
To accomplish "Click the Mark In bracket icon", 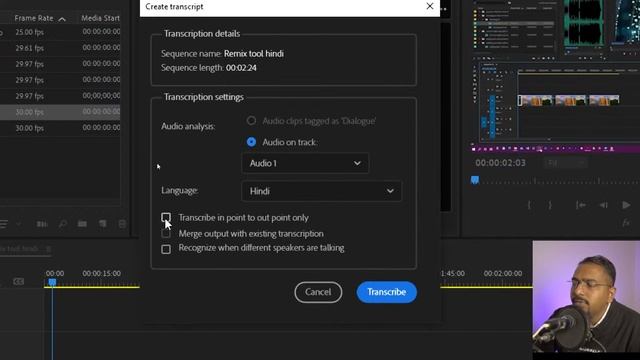I will click(x=529, y=205).
